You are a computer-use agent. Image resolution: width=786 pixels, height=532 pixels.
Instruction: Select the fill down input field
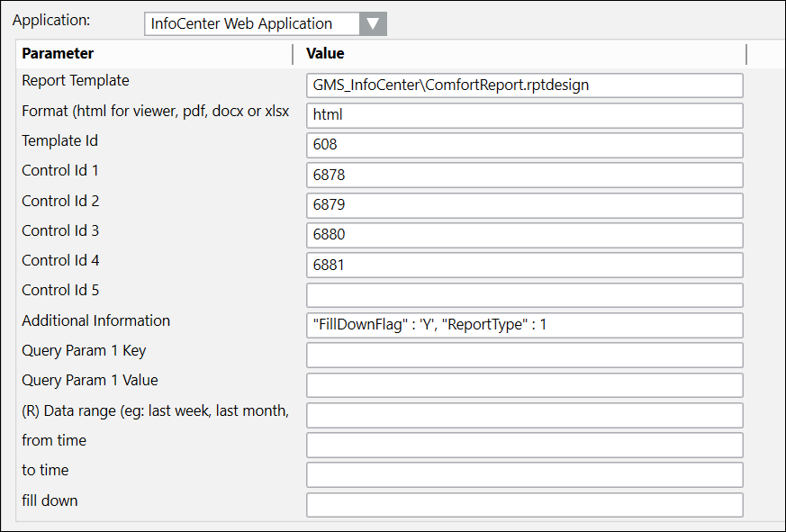[x=524, y=505]
